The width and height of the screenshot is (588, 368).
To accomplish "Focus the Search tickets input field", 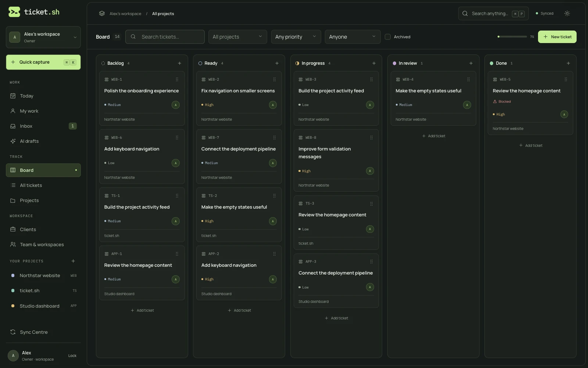I will tap(165, 37).
